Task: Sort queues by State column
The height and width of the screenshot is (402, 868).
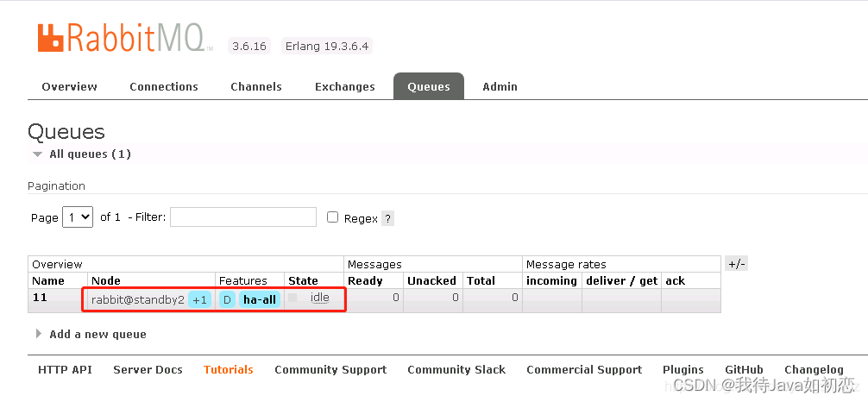Action: 304,280
